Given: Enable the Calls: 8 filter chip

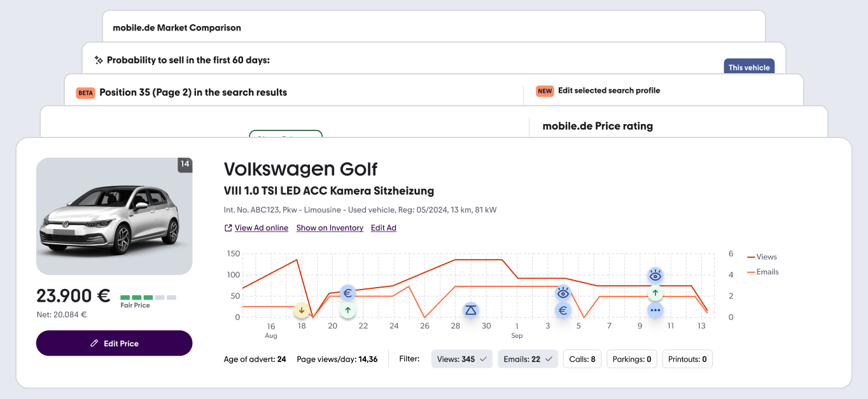Looking at the screenshot, I should 582,359.
